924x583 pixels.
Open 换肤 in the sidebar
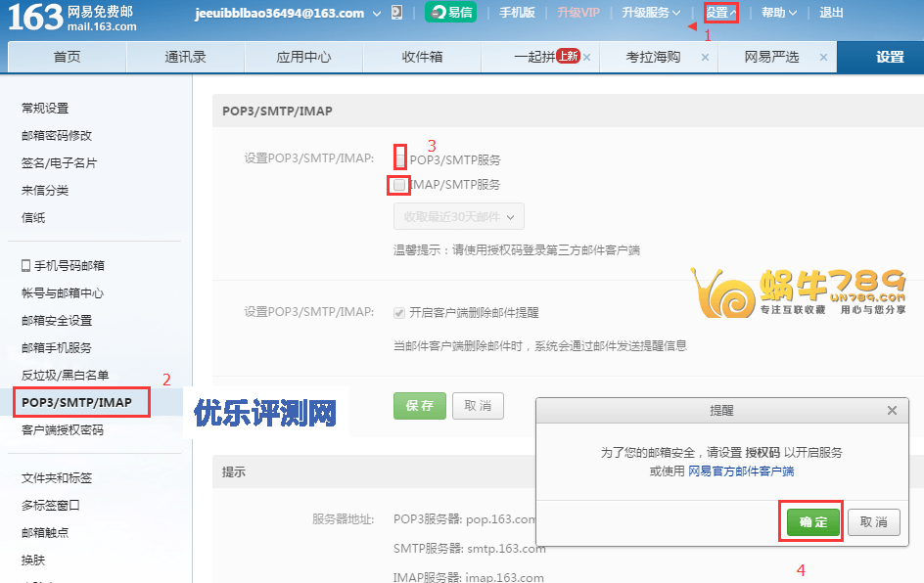coord(33,561)
